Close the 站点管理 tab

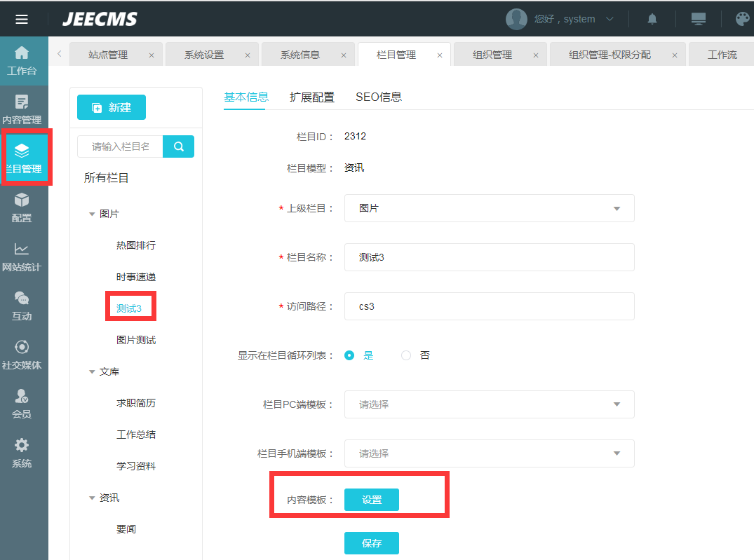point(152,55)
